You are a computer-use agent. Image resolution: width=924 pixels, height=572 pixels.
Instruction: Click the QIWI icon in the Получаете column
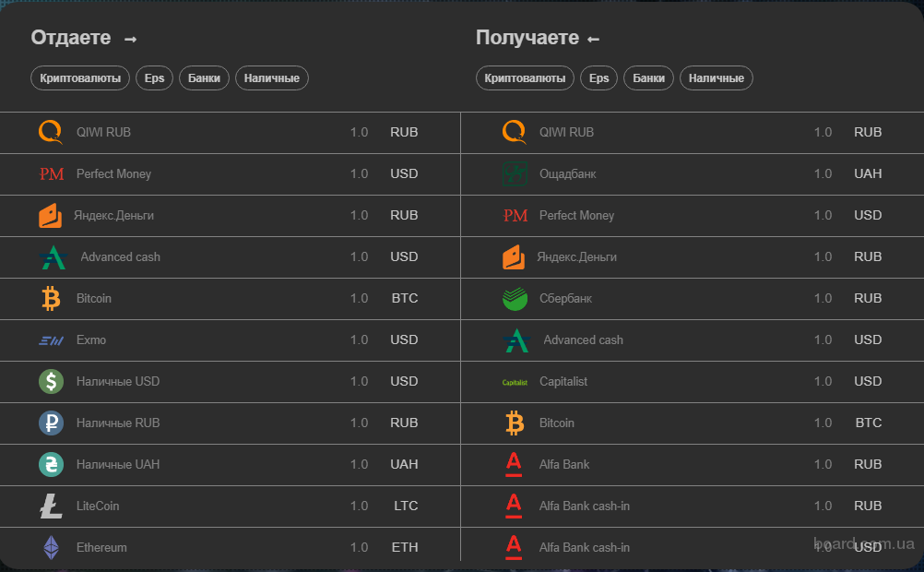pos(514,132)
